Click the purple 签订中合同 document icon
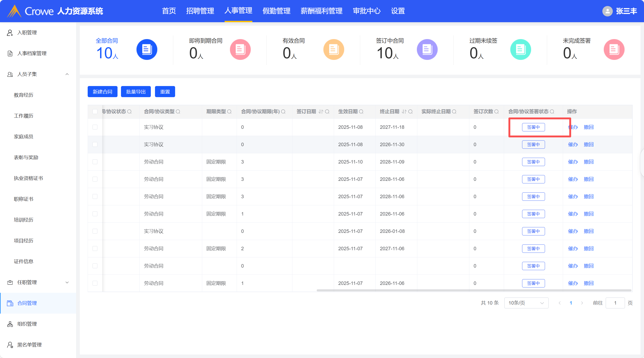The width and height of the screenshot is (644, 358). pos(427,49)
